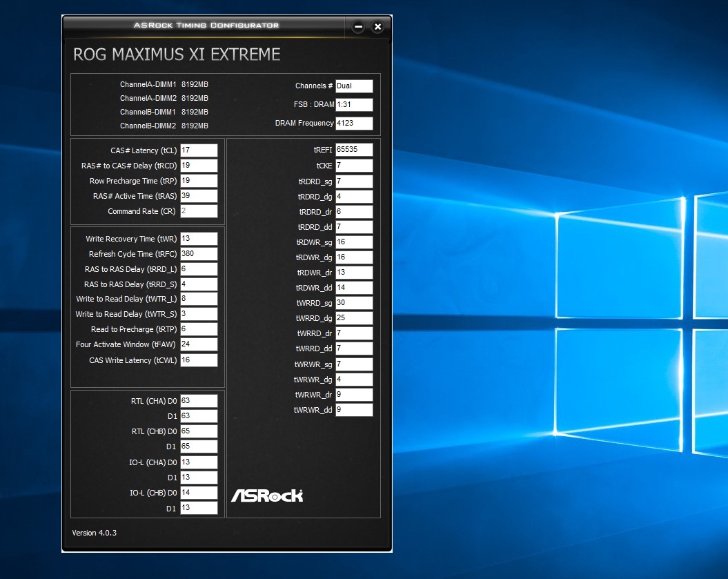728x579 pixels.
Task: Click the tRRD_S value field
Action: pyautogui.click(x=199, y=284)
